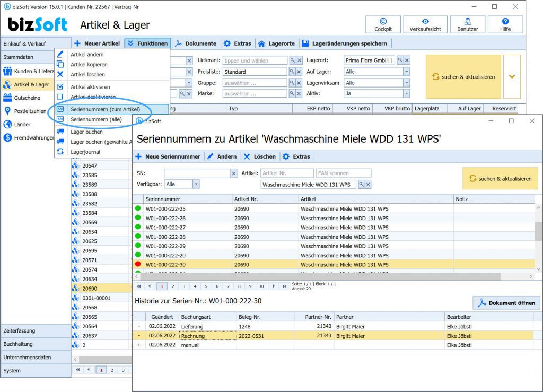Go to page 2 in serial pager
The height and width of the screenshot is (392, 543).
coord(173,286)
